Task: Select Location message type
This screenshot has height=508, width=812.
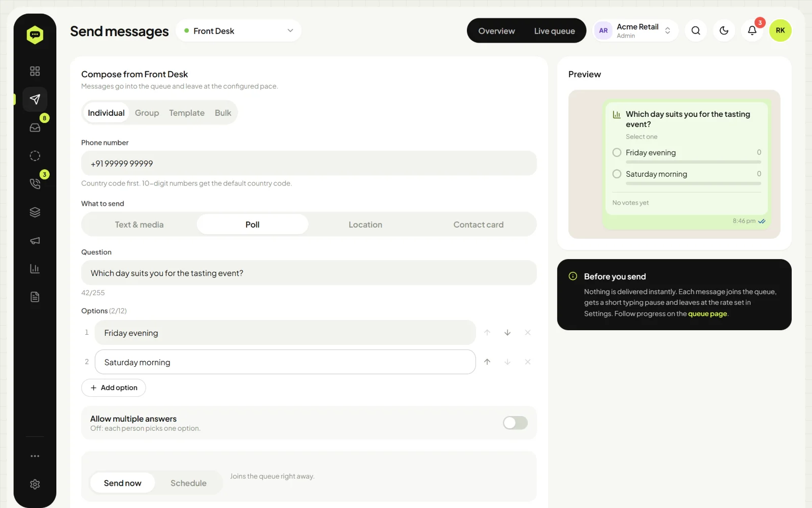Action: click(x=365, y=225)
